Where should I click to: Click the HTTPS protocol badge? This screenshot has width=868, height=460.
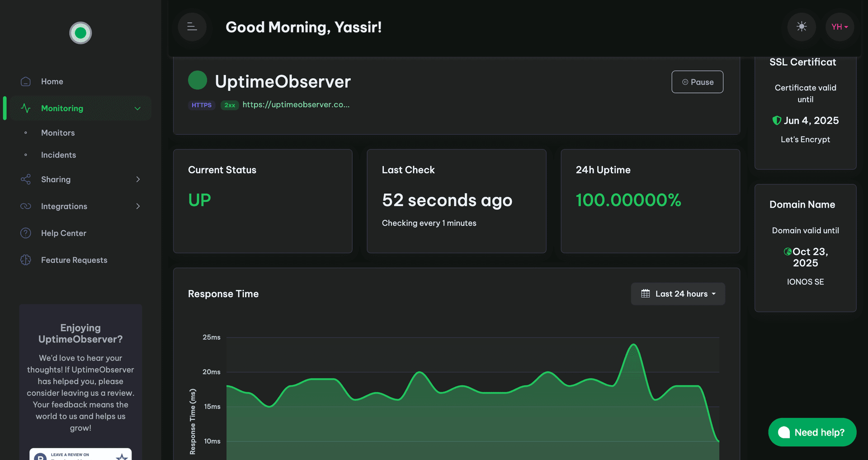pos(202,105)
